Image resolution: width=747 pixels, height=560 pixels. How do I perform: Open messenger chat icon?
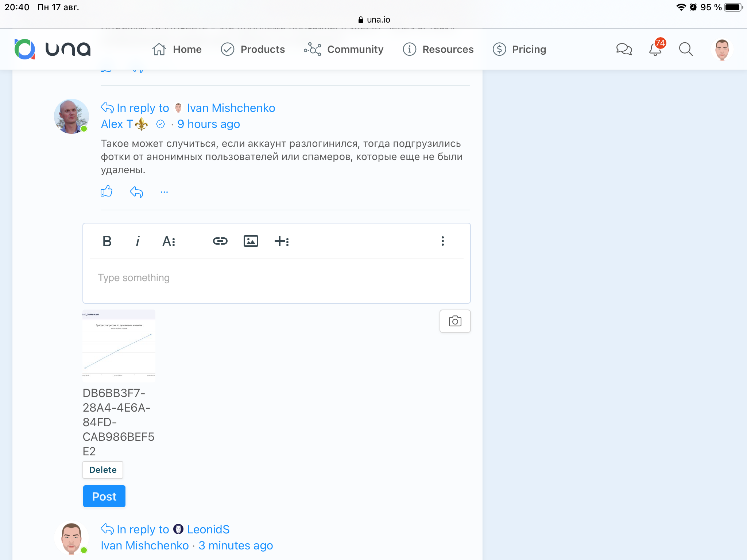624,49
